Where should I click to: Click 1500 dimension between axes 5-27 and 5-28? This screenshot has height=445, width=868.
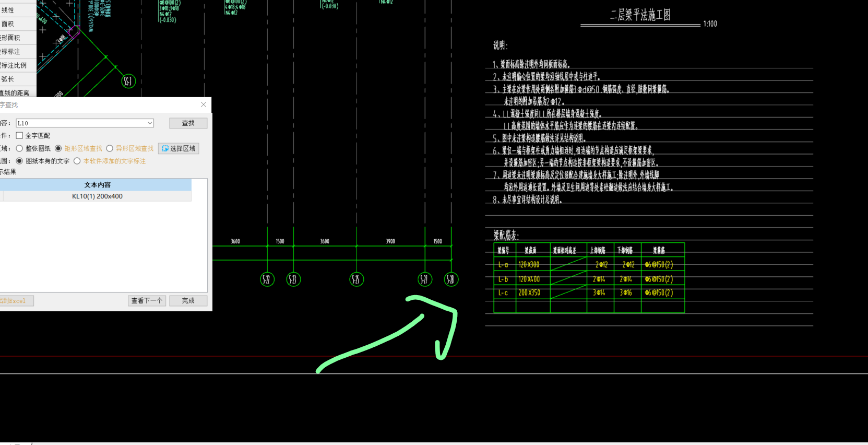click(437, 241)
